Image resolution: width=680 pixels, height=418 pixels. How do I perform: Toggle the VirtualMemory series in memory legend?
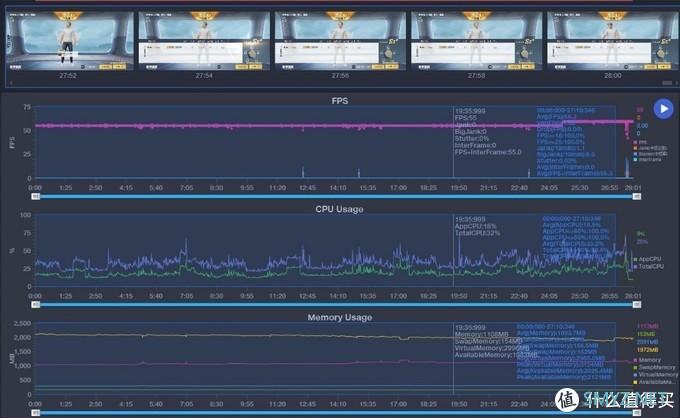click(655, 375)
